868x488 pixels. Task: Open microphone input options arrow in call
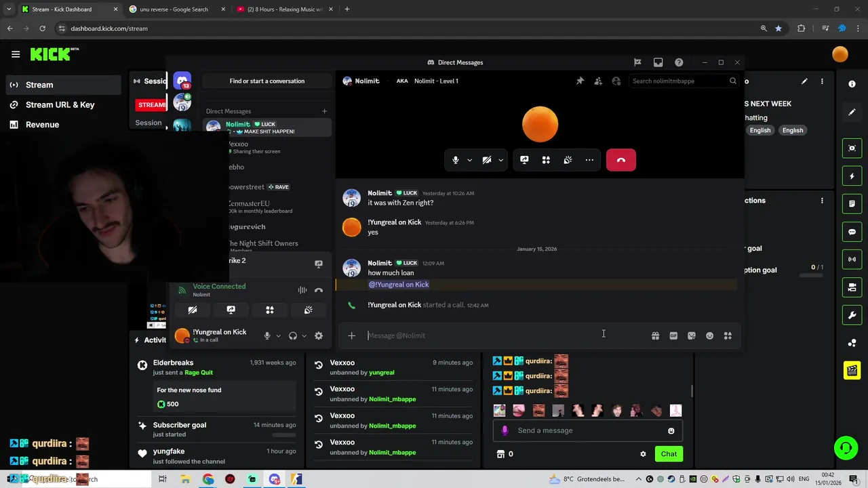469,160
